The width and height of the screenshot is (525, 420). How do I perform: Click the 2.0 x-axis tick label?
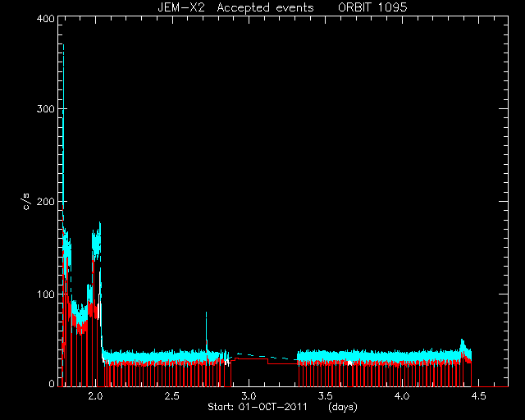point(96,396)
